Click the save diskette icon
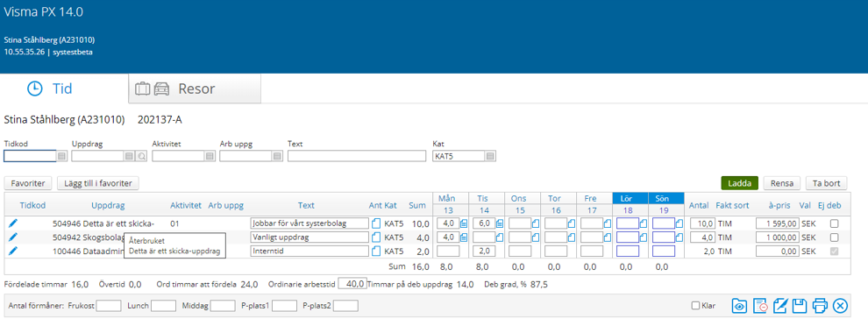The height and width of the screenshot is (333, 868). (799, 305)
